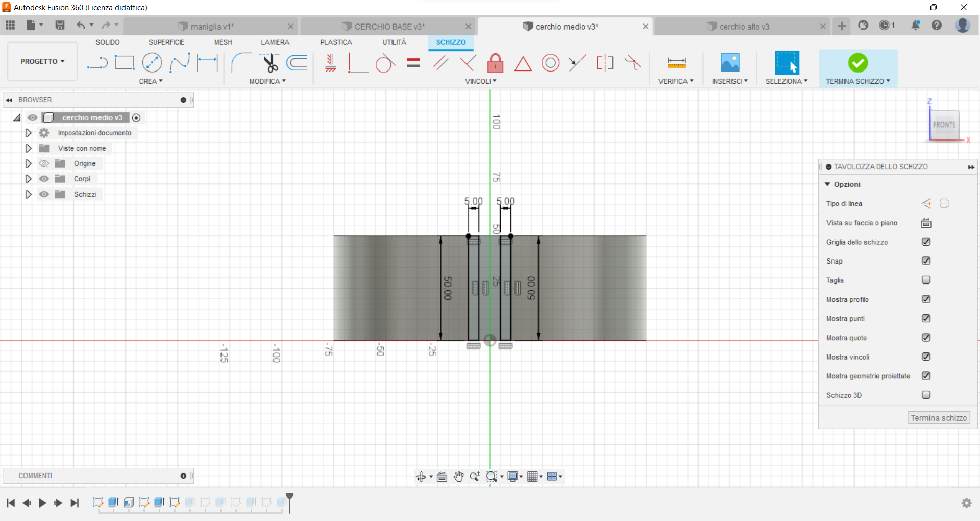Select the Fillet tool in Modifica

pos(240,62)
